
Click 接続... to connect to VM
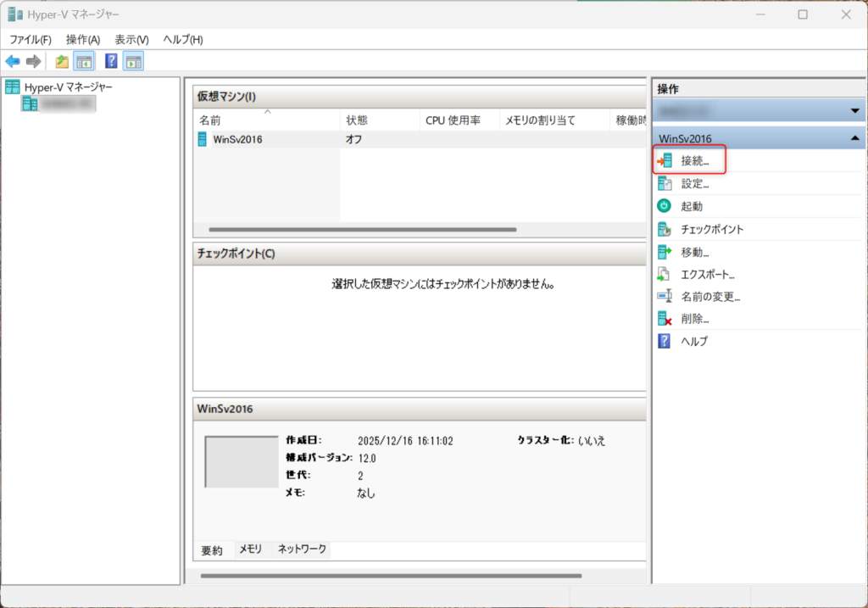coord(694,160)
